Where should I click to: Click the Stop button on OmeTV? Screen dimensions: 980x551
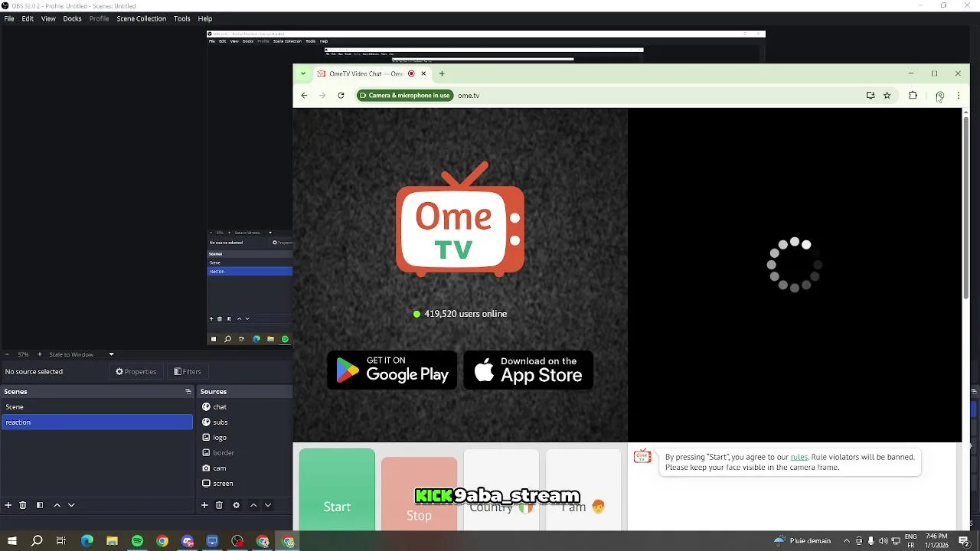tap(419, 494)
